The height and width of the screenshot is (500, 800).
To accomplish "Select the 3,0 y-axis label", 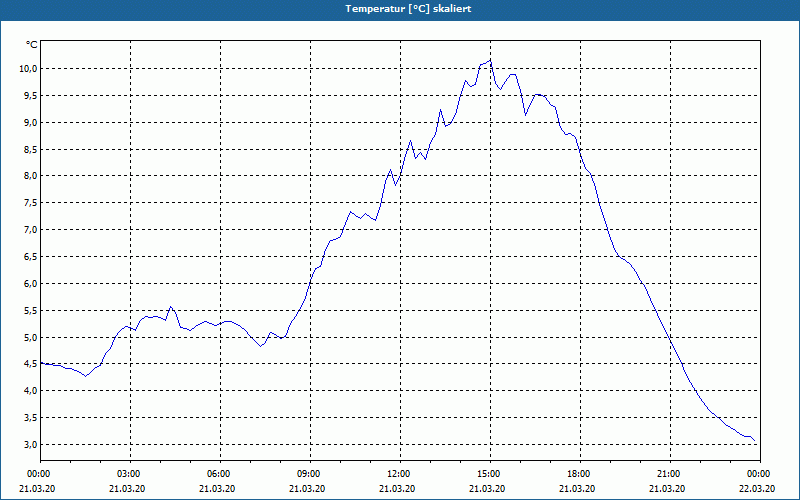I will click(x=30, y=444).
